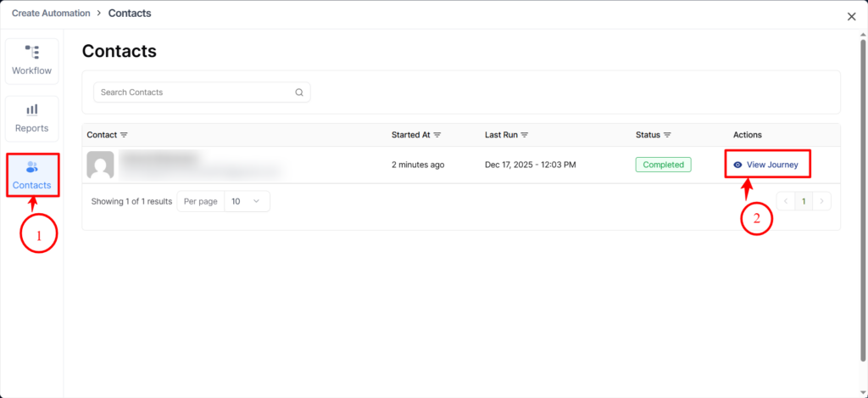Select page 1 in pagination
Image resolution: width=868 pixels, height=398 pixels.
point(804,201)
